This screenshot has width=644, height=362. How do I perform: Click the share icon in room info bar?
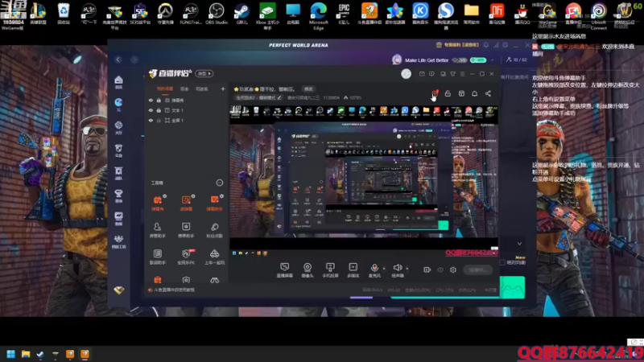coord(488,93)
